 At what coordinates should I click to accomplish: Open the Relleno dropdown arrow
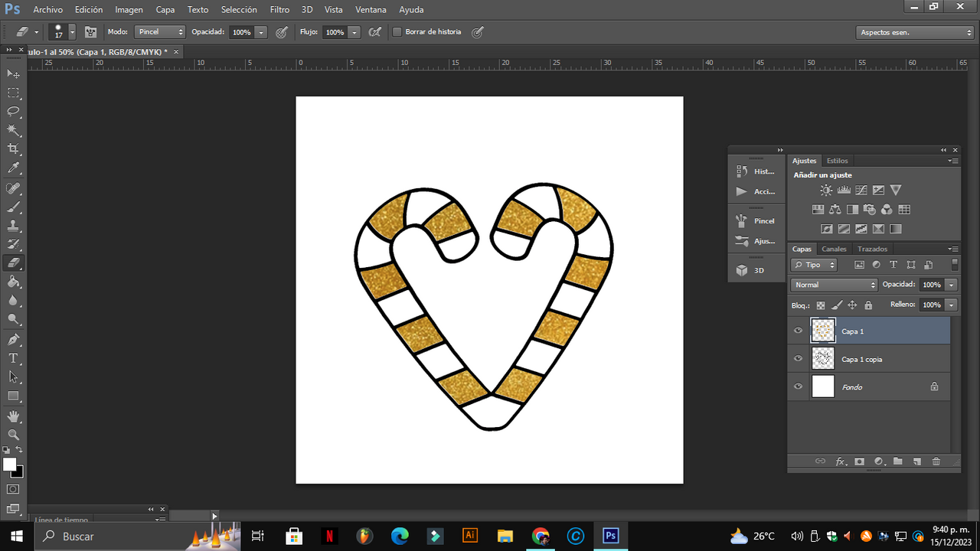pyautogui.click(x=952, y=305)
